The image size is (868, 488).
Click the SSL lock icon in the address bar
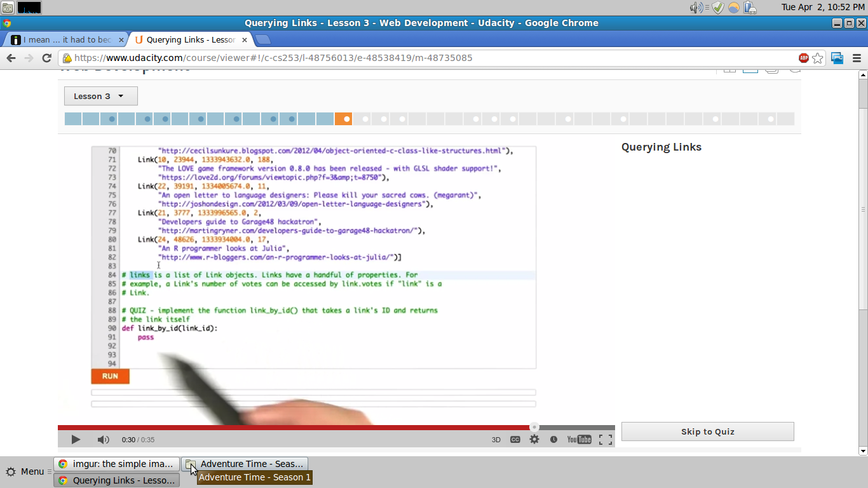[67, 58]
